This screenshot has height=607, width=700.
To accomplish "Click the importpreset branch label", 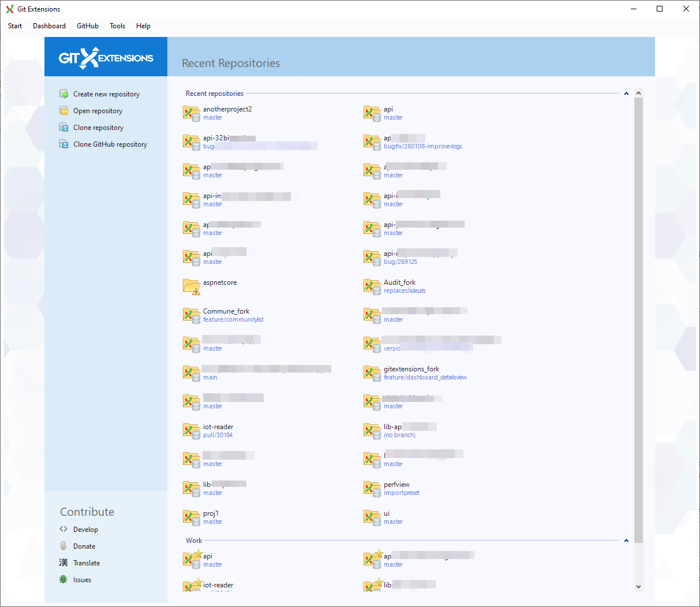I will [402, 493].
